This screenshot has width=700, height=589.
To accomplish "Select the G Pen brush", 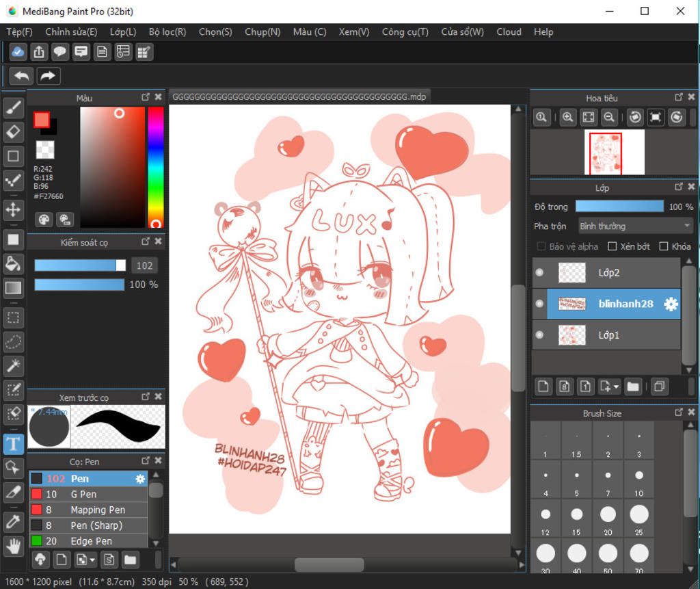I will pyautogui.click(x=88, y=495).
